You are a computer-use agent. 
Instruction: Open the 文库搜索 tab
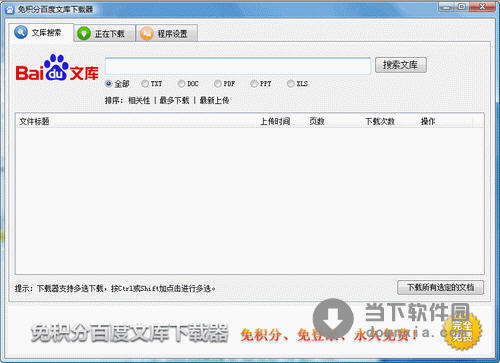point(41,33)
